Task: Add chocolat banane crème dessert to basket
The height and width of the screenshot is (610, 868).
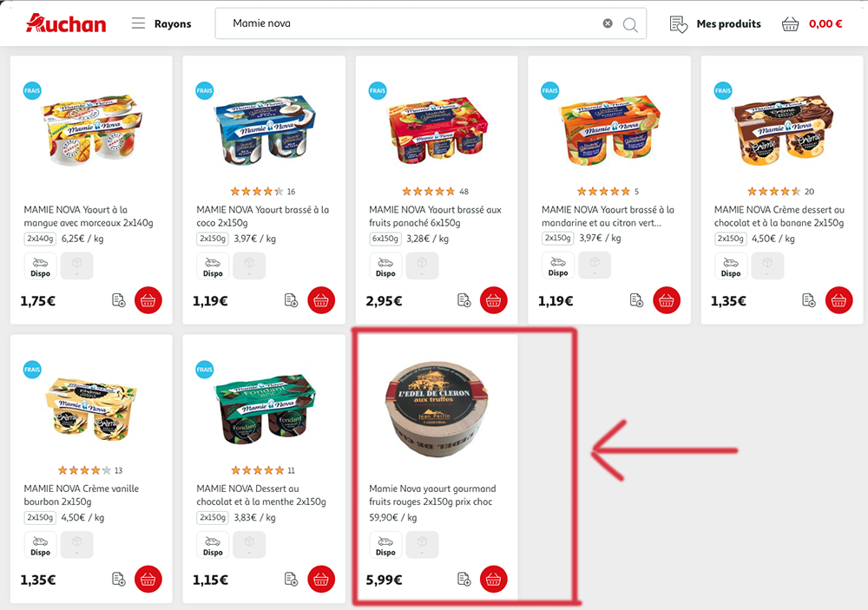Action: coord(839,300)
